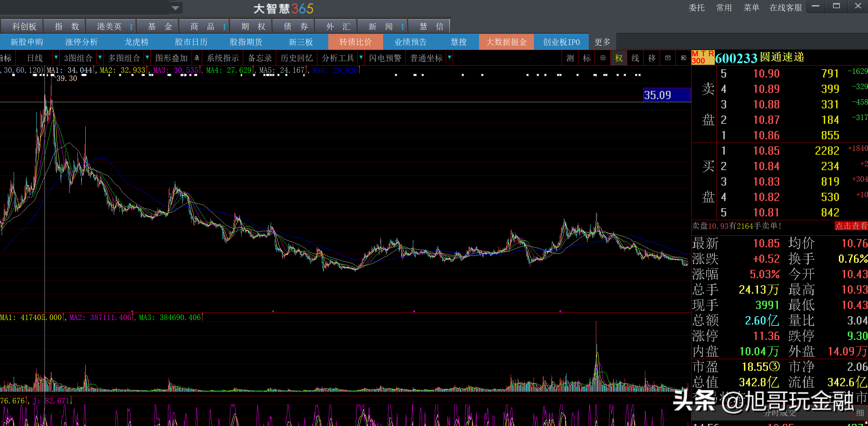Click the panel collapse icon at chart toolbar end
Image resolution: width=868 pixels, height=426 pixels.
coord(684,58)
